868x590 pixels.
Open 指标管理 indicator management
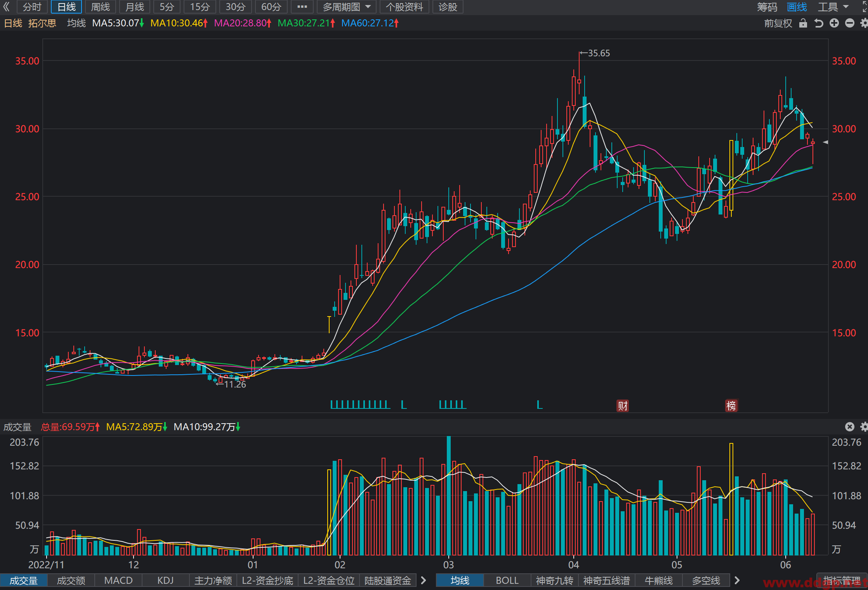tap(842, 580)
